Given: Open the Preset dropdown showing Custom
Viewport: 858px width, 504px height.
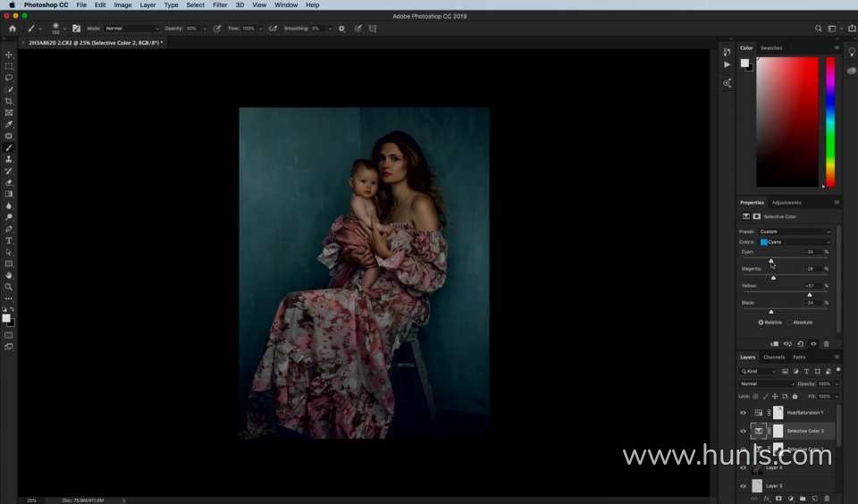Looking at the screenshot, I should [x=795, y=231].
